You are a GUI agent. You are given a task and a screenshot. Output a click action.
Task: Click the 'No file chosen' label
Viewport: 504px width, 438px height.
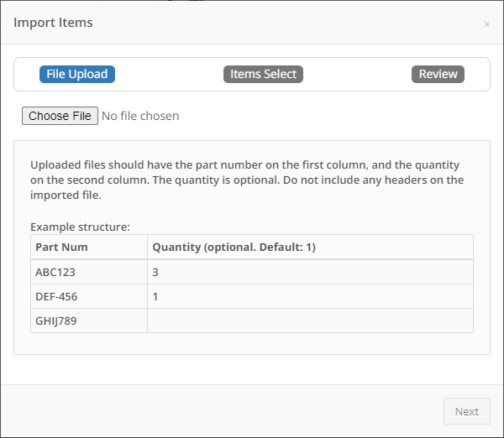(x=140, y=116)
